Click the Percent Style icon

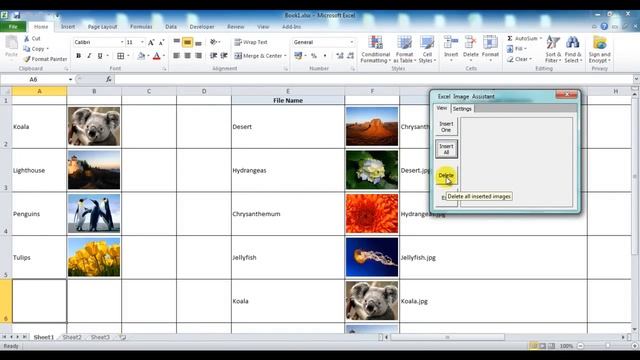click(313, 56)
